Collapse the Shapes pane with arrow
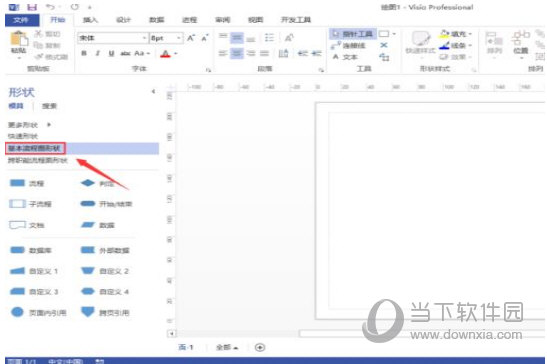547x364 pixels. [153, 91]
